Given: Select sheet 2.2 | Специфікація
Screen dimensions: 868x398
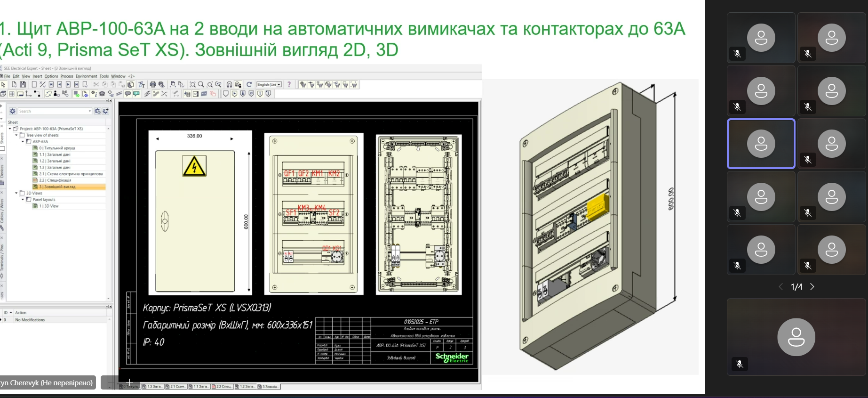Looking at the screenshot, I should [55, 180].
